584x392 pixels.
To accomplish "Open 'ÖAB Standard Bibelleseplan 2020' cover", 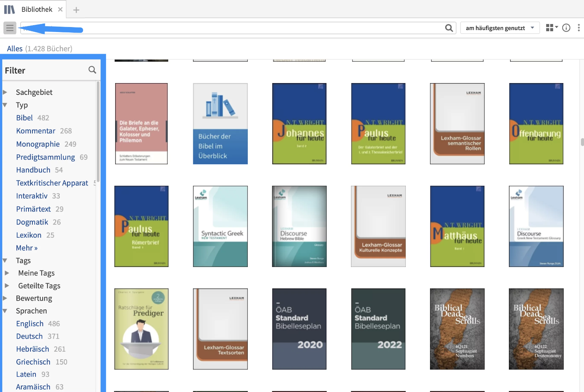I will point(299,329).
